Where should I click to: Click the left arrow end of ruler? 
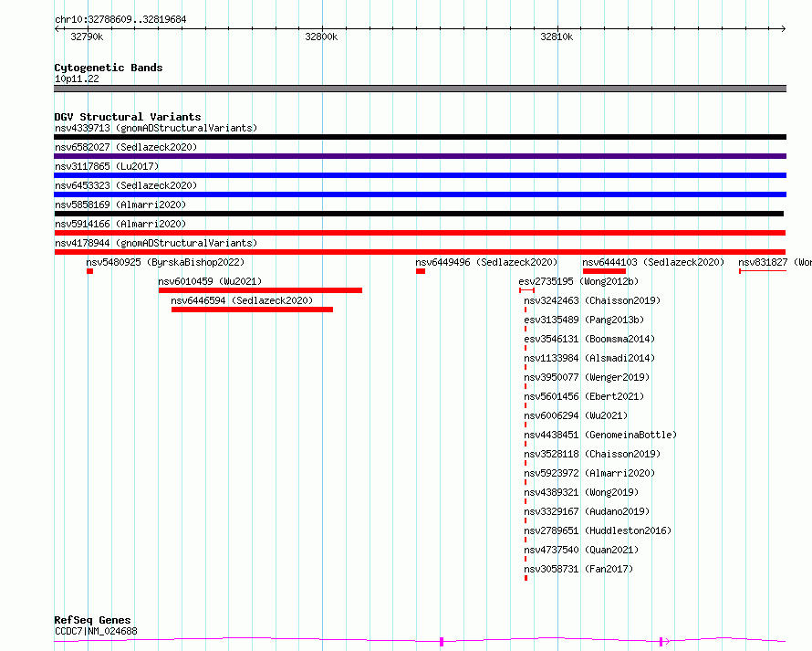tap(57, 28)
